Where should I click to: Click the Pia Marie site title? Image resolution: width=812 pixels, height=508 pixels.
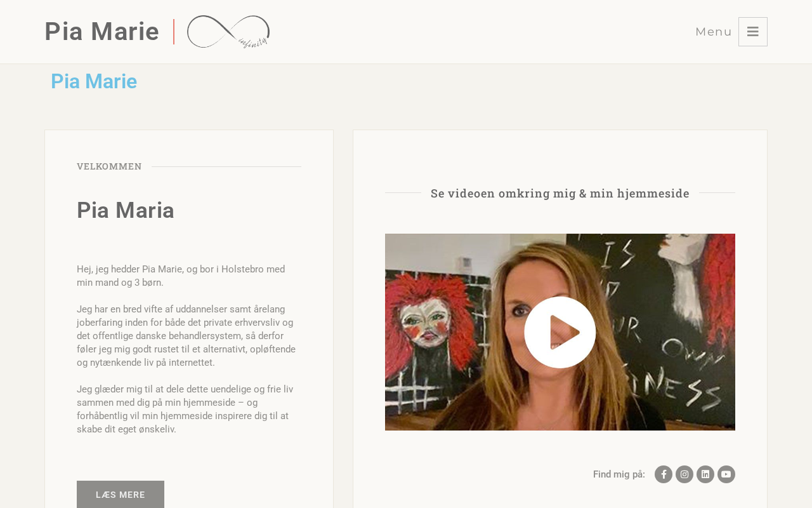tap(102, 32)
